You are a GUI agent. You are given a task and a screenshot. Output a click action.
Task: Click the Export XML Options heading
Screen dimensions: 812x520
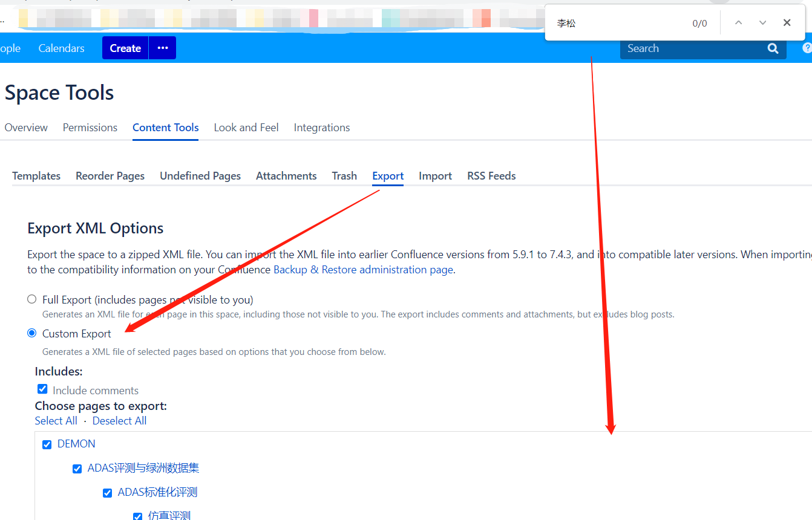pos(96,229)
